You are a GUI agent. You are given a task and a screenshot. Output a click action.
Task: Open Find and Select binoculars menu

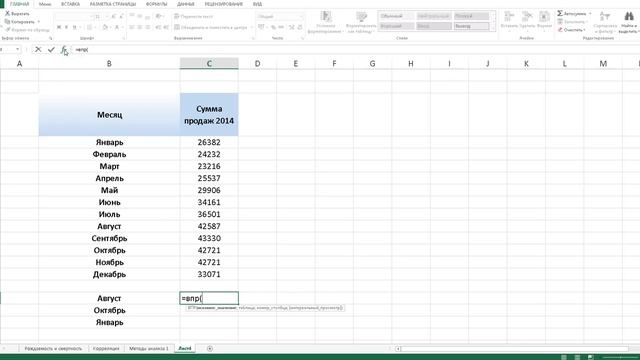pos(629,22)
